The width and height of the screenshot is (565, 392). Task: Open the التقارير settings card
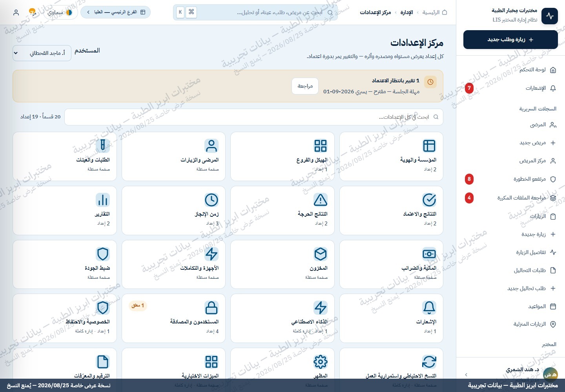[65, 211]
